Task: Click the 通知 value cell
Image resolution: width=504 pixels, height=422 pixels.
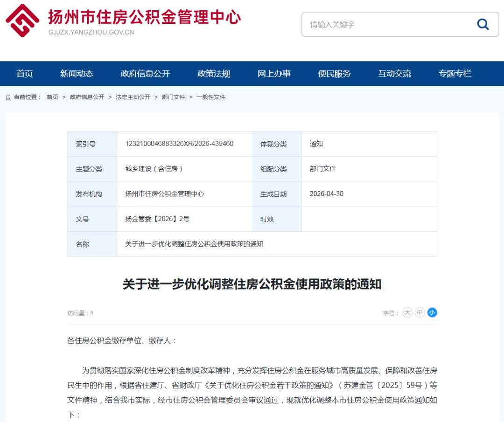Action: (369, 144)
